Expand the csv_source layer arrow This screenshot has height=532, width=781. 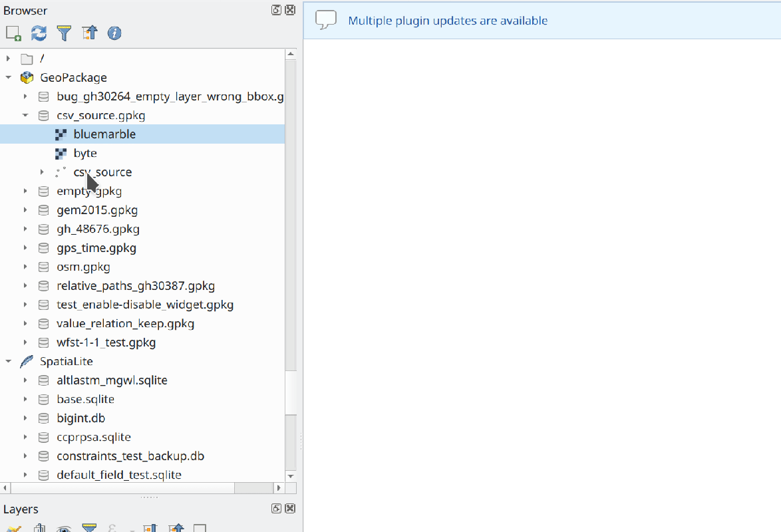click(42, 172)
